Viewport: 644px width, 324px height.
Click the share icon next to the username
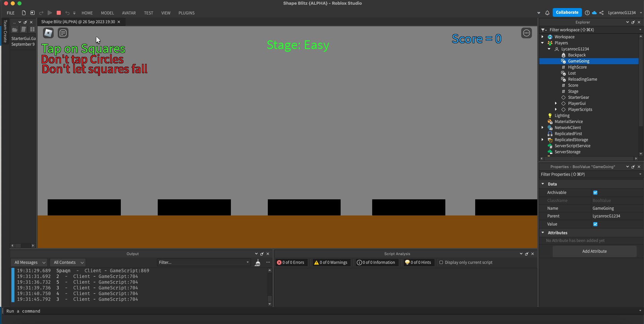pos(601,13)
